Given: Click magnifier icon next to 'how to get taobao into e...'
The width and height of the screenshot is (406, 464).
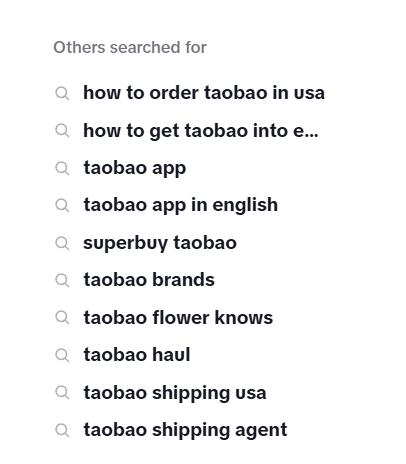Looking at the screenshot, I should [x=62, y=131].
